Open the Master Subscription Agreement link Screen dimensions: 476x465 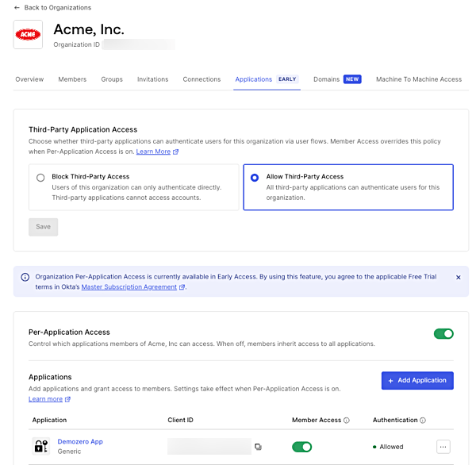(x=129, y=287)
